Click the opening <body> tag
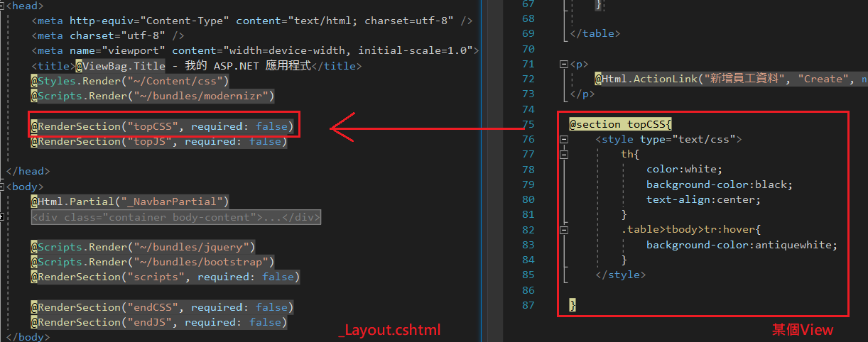 click(x=24, y=187)
